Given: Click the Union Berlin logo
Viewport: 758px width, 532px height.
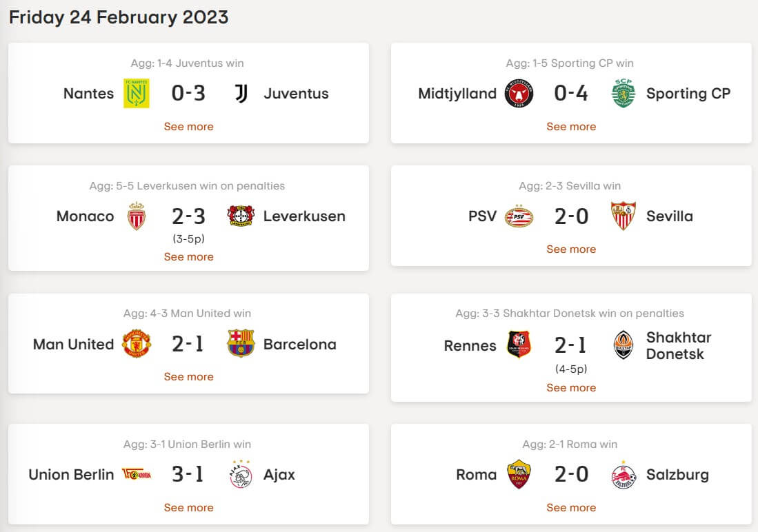Looking at the screenshot, I should [x=137, y=474].
